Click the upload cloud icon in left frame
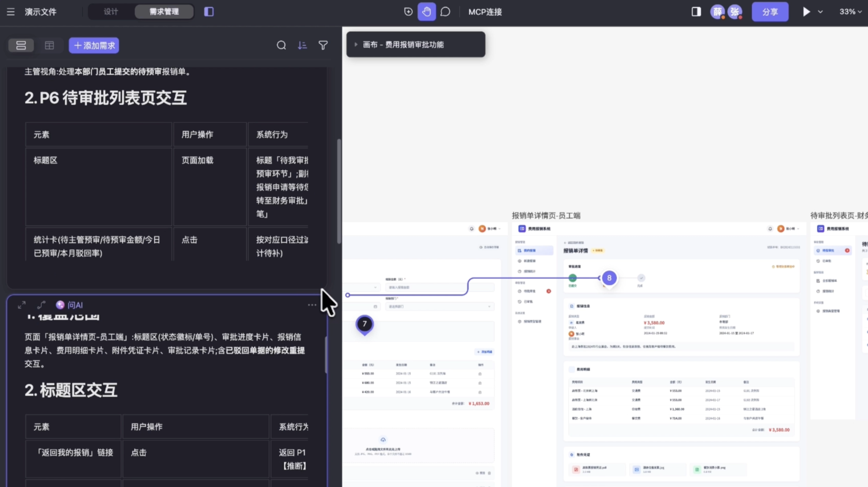The height and width of the screenshot is (487, 868). pos(382,440)
